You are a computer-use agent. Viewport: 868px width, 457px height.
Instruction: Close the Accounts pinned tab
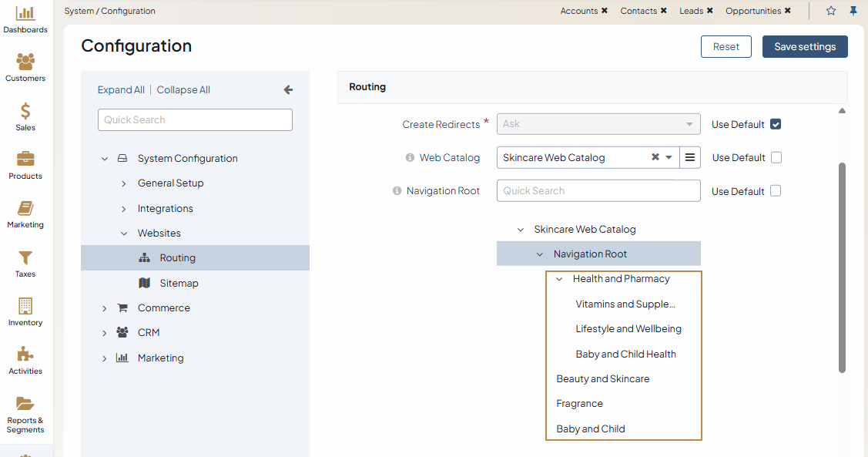pos(605,11)
